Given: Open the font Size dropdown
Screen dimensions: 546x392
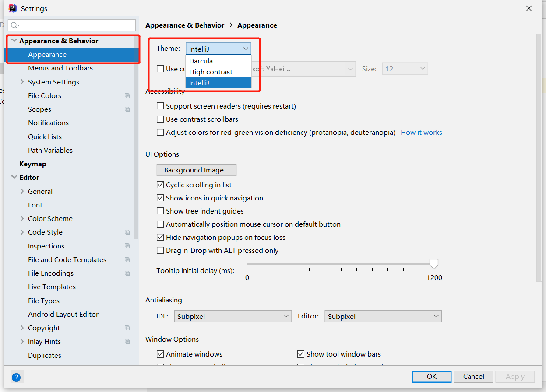Looking at the screenshot, I should pyautogui.click(x=405, y=69).
